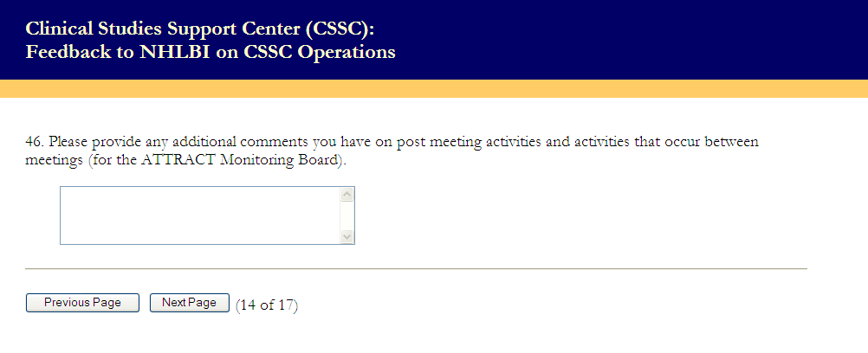The height and width of the screenshot is (353, 868).
Task: Click the up arrow of the comments scrollbar
Action: click(x=347, y=195)
